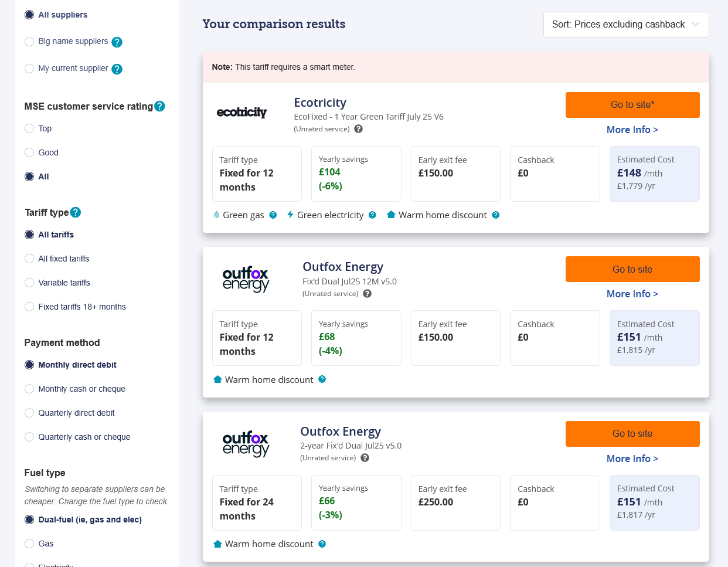
Task: Open More Info for Ecotricity
Action: (x=632, y=130)
